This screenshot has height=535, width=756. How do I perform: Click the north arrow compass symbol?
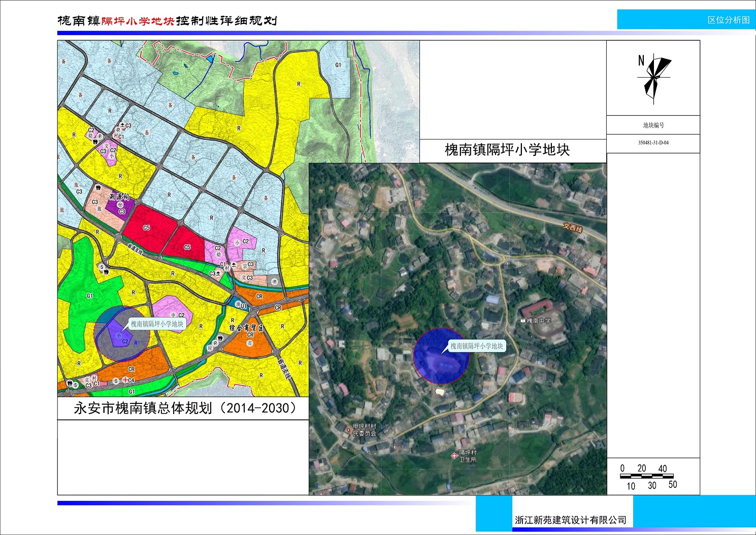[x=654, y=77]
